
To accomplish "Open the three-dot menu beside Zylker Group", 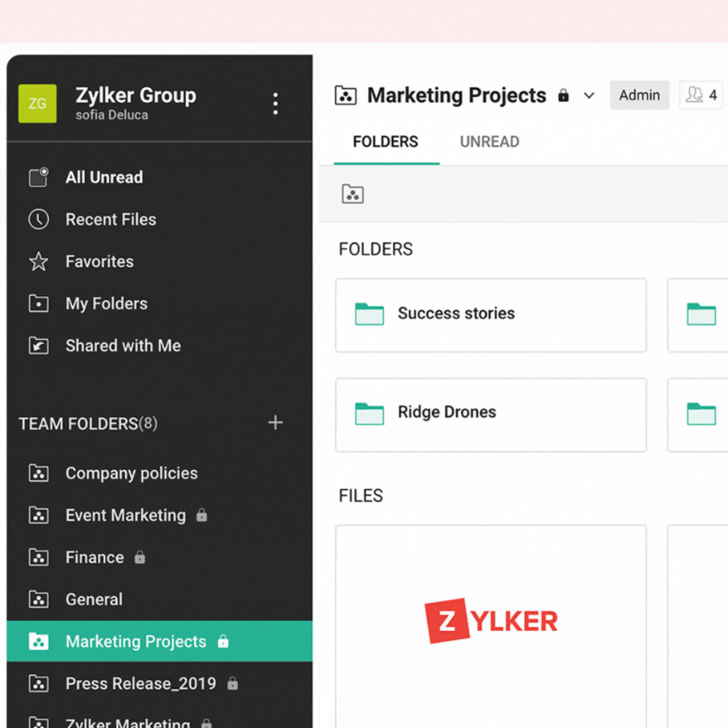I will pyautogui.click(x=275, y=104).
